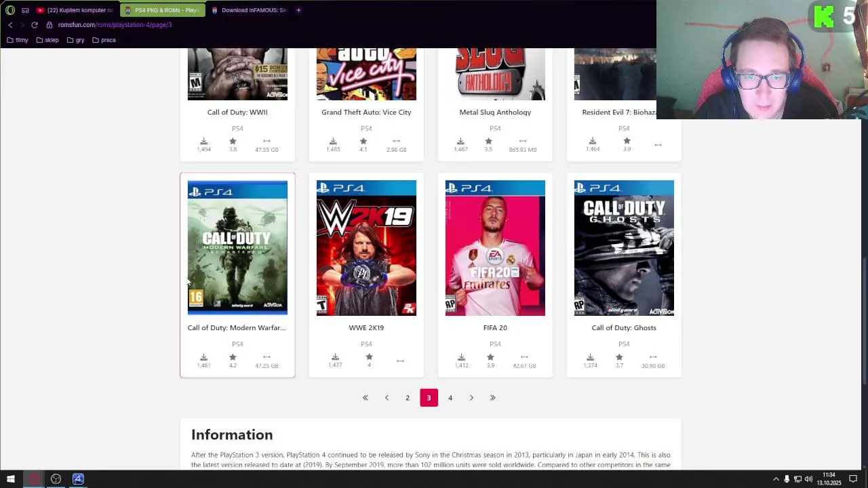Open the 'praca' bookmarks folder
This screenshot has height=488, width=868.
(104, 40)
